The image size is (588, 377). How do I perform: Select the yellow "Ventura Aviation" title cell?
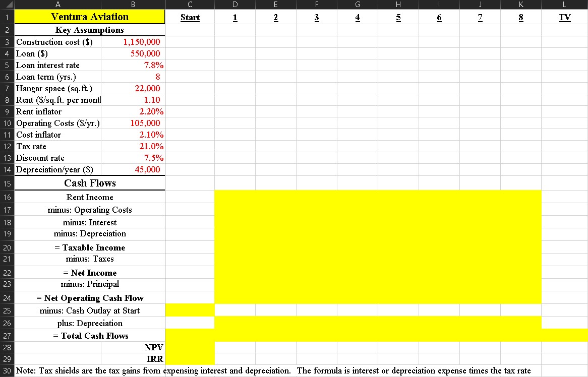pos(90,17)
